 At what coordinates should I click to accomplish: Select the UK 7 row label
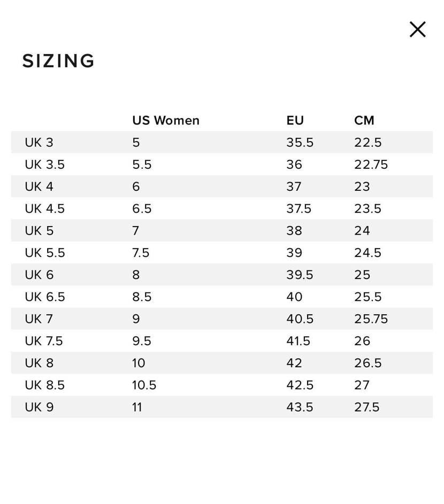coord(39,319)
